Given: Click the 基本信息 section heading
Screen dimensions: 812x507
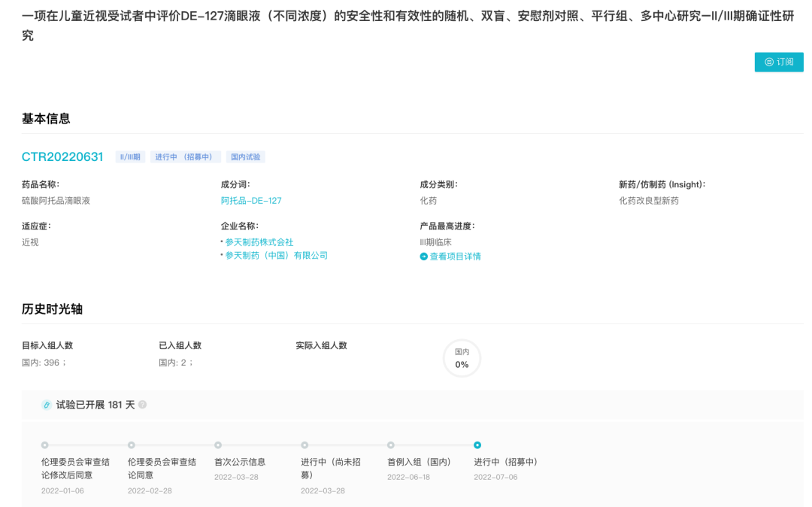Looking at the screenshot, I should pyautogui.click(x=46, y=119).
